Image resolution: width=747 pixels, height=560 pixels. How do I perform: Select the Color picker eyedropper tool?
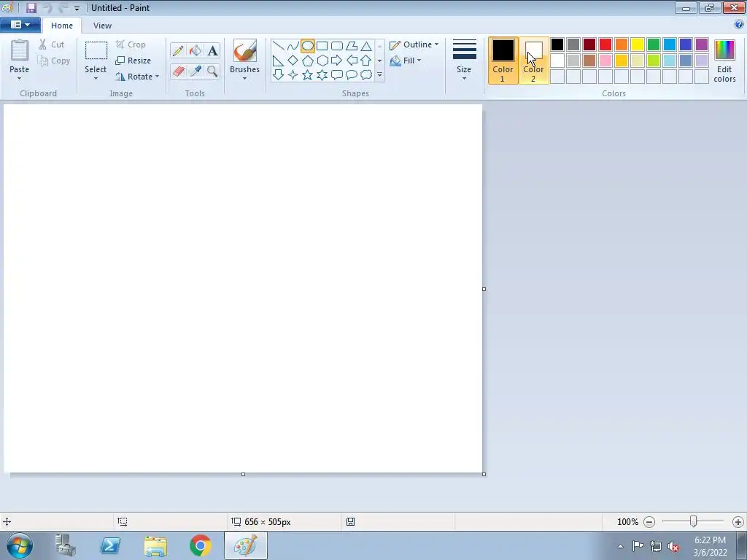pos(196,71)
